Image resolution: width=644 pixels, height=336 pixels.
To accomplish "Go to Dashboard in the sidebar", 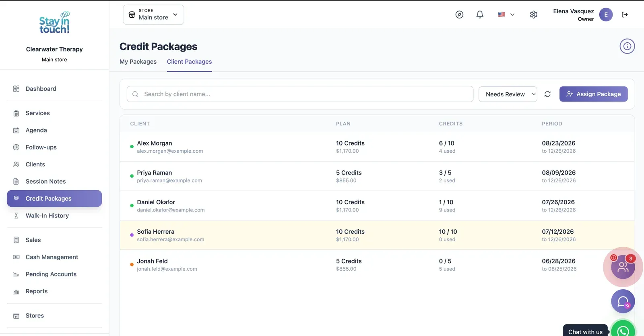I will (x=54, y=89).
